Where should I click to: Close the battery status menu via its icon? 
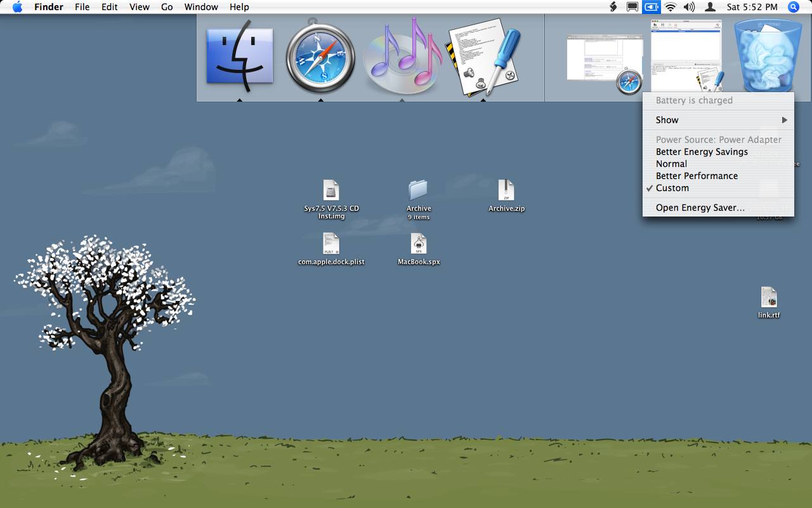tap(652, 7)
